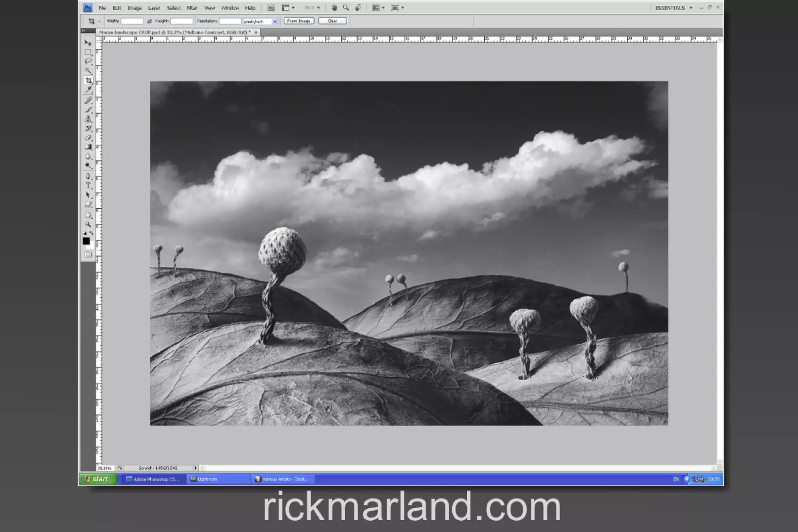Toggle Quick Mask mode
The height and width of the screenshot is (532, 798).
88,255
